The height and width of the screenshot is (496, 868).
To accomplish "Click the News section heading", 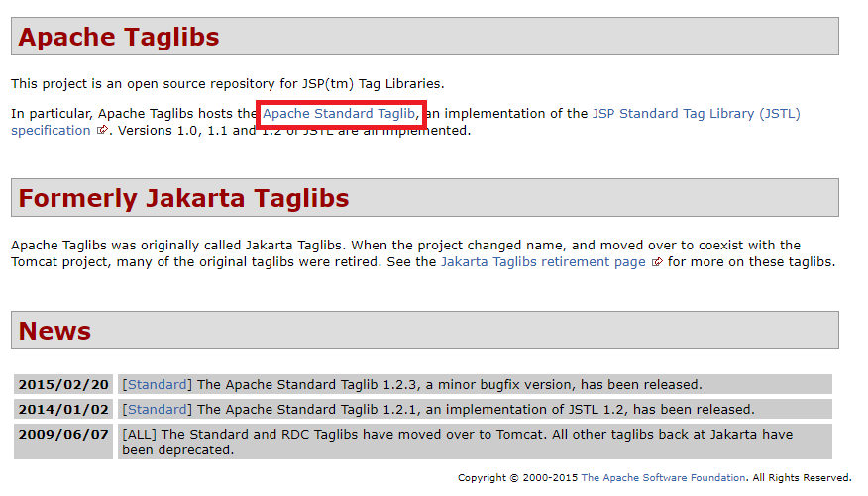I will click(54, 331).
